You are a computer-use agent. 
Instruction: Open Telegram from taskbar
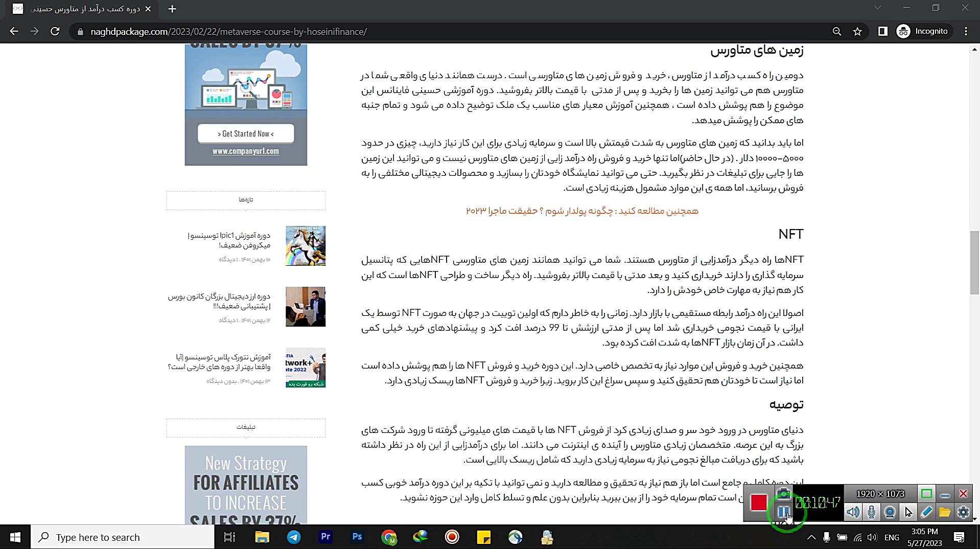294,537
